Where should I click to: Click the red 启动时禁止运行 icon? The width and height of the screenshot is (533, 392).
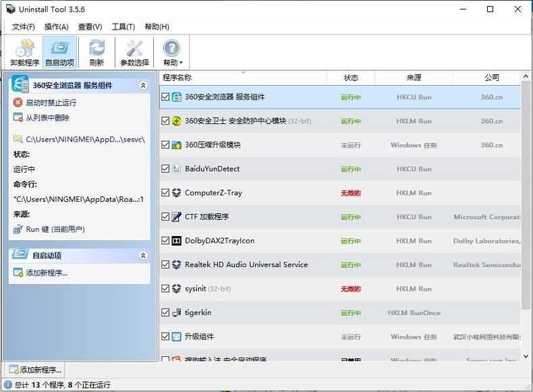(18, 103)
